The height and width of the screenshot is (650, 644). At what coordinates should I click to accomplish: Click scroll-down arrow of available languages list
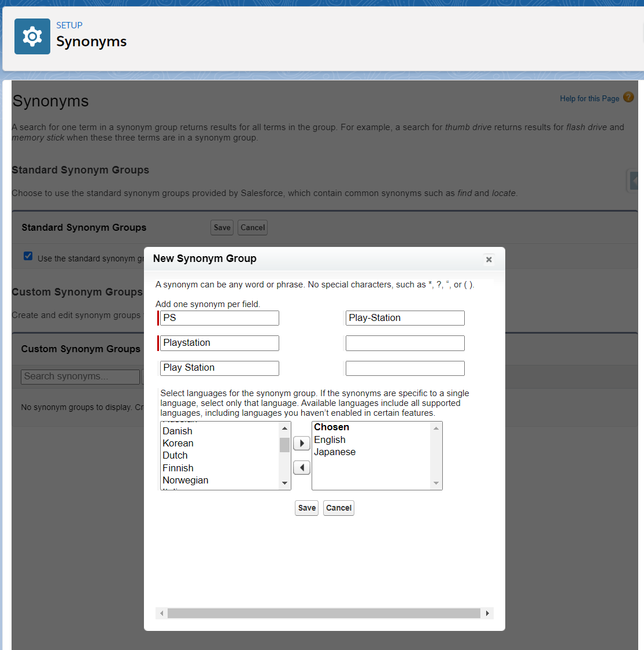pyautogui.click(x=284, y=483)
